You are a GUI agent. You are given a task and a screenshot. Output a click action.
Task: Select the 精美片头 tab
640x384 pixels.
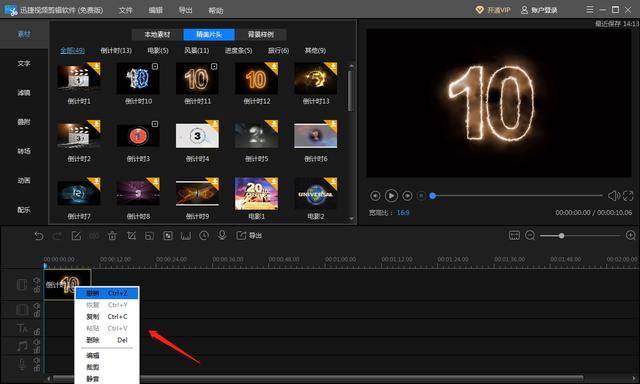point(209,35)
